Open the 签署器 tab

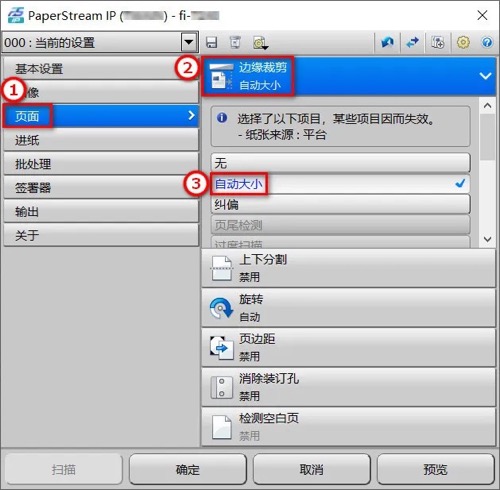click(x=101, y=188)
